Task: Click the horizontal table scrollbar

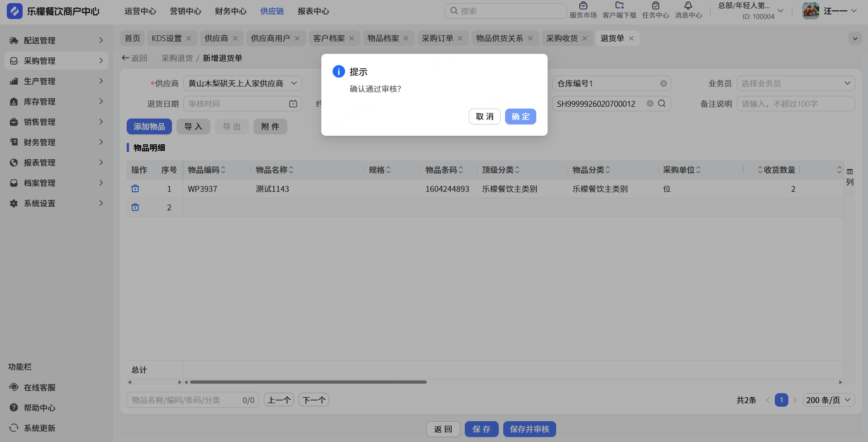Action: coord(308,382)
